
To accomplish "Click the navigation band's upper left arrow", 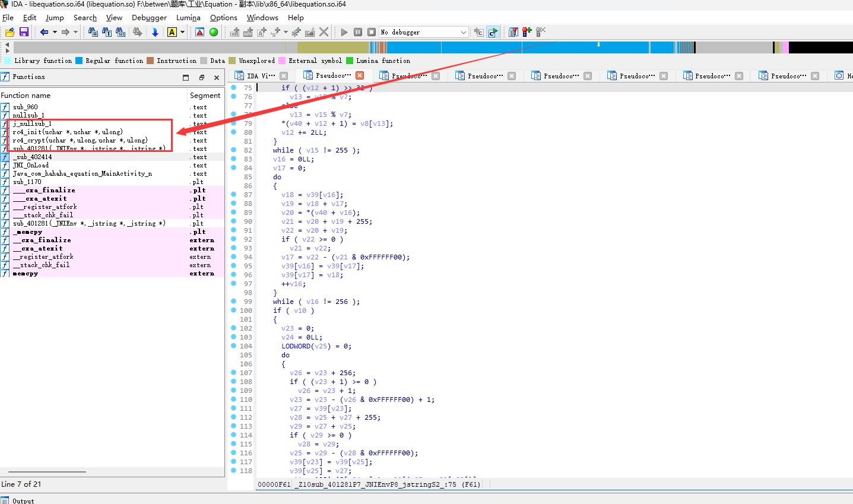I will 7,45.
